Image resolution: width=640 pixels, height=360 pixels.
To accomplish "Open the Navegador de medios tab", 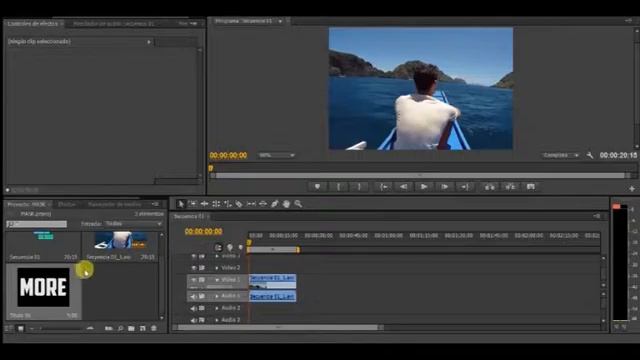I will 114,204.
